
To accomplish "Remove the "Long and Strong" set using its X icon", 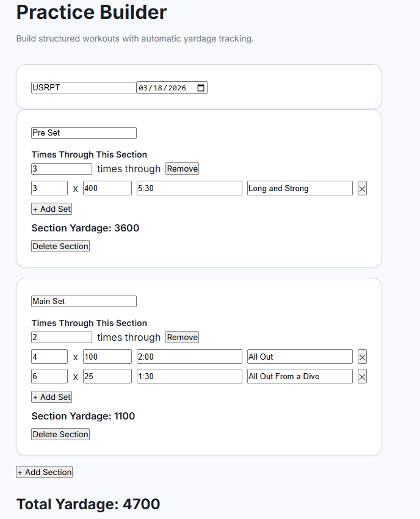I will pos(362,188).
